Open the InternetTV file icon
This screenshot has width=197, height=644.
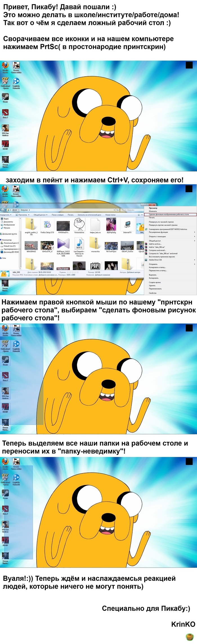127,226
